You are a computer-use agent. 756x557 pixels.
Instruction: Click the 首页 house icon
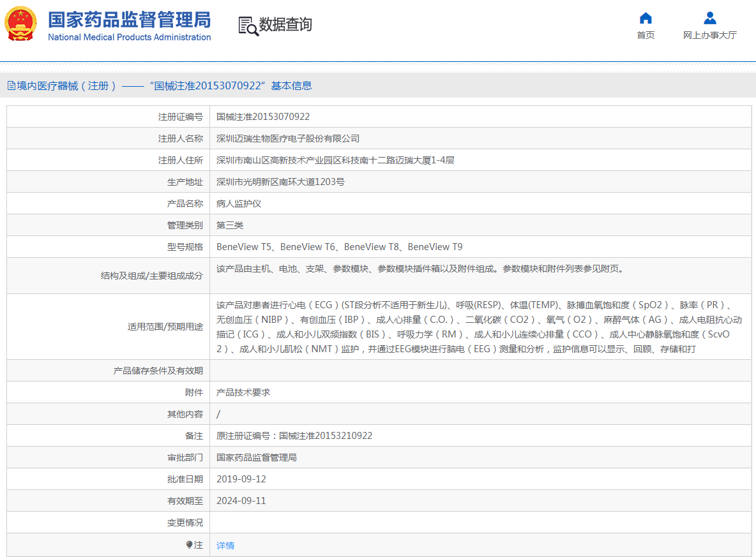pos(646,18)
